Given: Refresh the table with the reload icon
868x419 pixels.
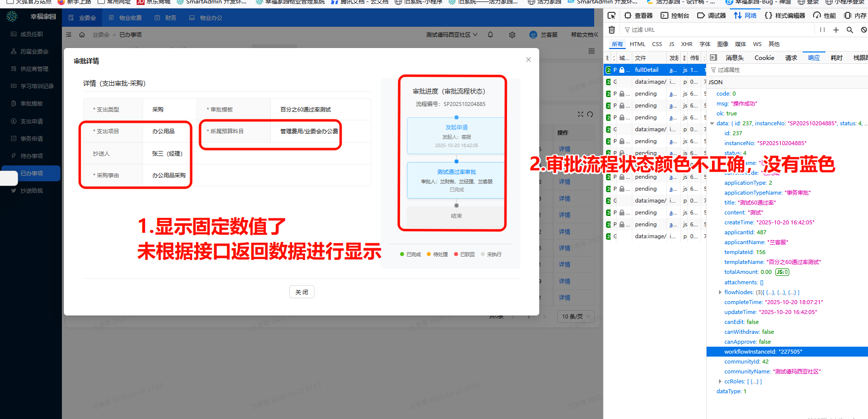Looking at the screenshot, I should 590,114.
